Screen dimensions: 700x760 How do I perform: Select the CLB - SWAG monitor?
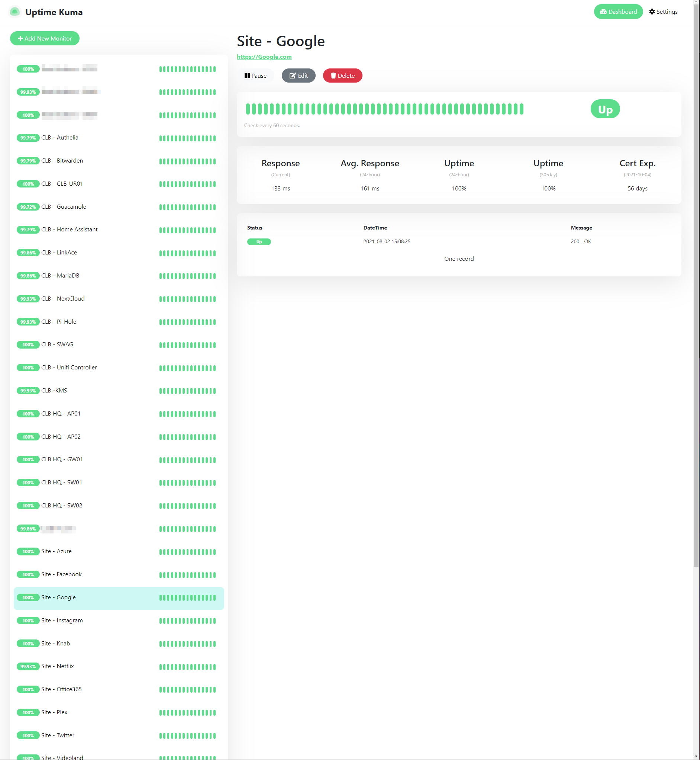point(119,345)
